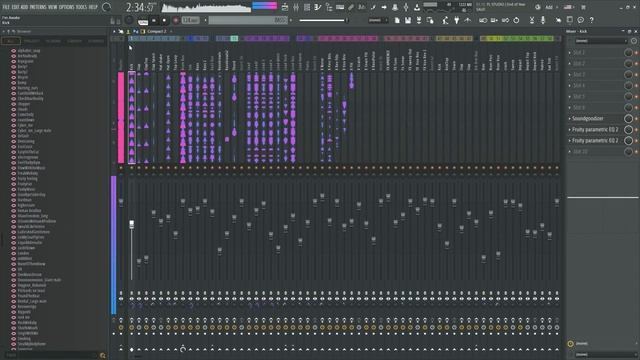Click the tempo display field
Viewport: 640px width, 360px height.
(x=191, y=20)
